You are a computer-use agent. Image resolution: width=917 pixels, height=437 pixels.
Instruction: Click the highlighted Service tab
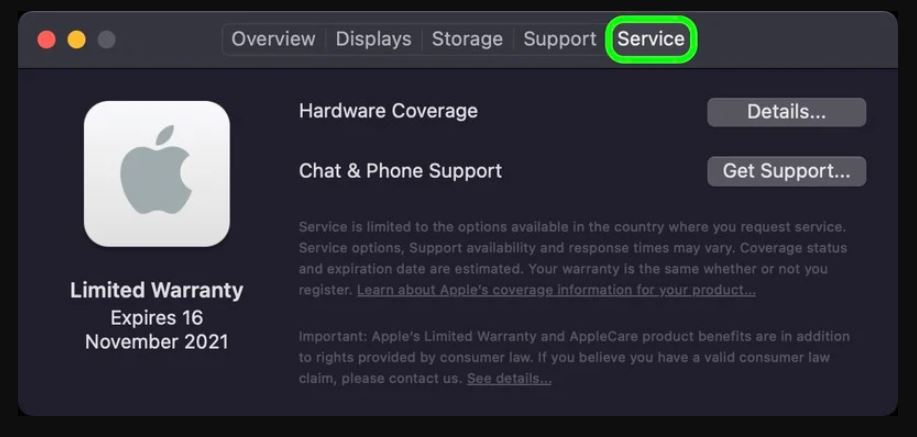click(x=651, y=39)
